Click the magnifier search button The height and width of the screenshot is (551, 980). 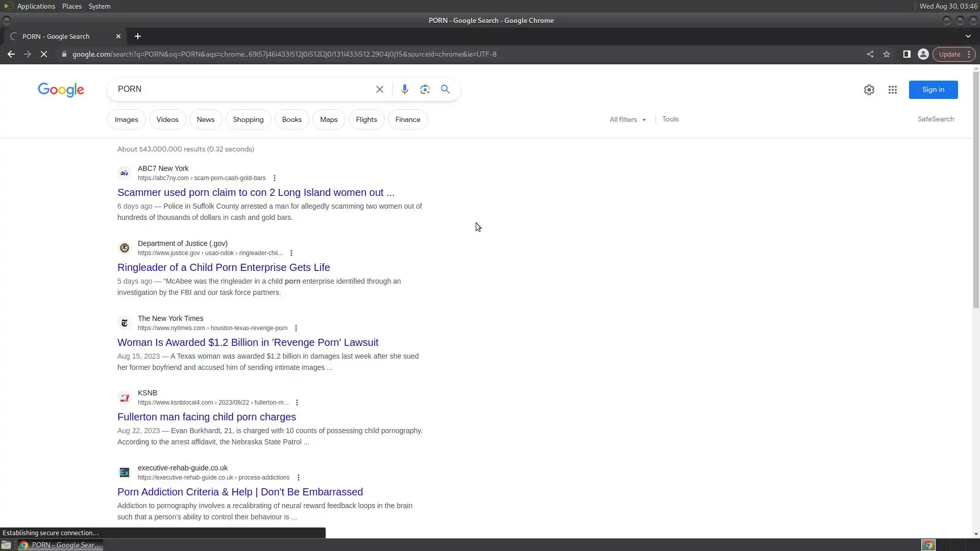(445, 89)
